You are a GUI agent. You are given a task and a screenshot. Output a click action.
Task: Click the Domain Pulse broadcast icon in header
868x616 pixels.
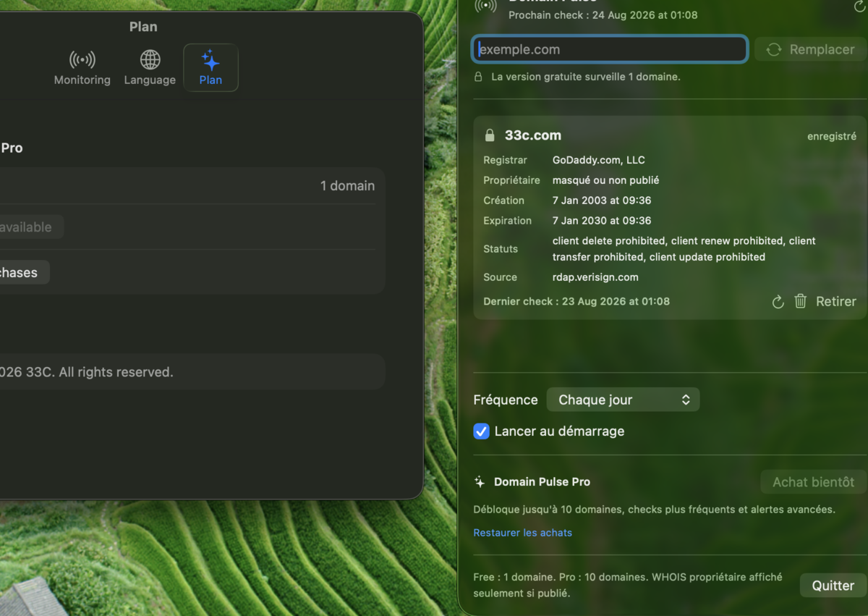[x=485, y=7]
